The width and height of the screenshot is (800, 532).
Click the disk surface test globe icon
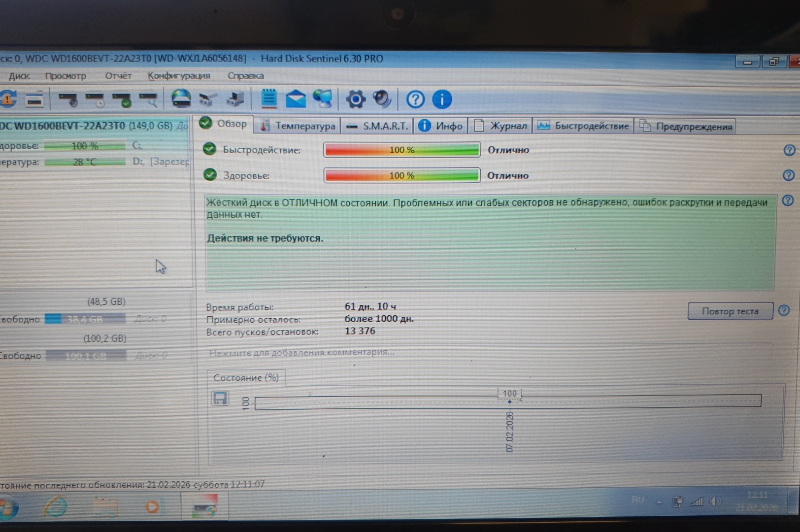click(181, 99)
